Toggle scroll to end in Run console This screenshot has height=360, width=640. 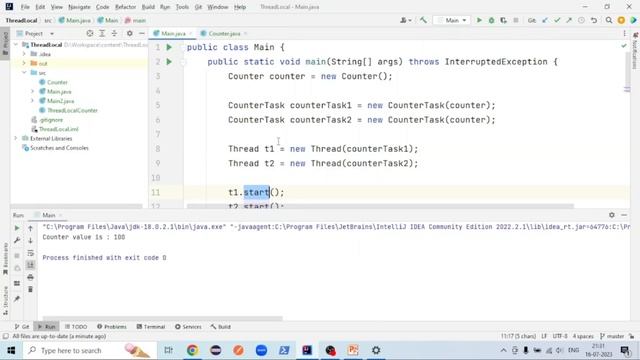(x=30, y=265)
